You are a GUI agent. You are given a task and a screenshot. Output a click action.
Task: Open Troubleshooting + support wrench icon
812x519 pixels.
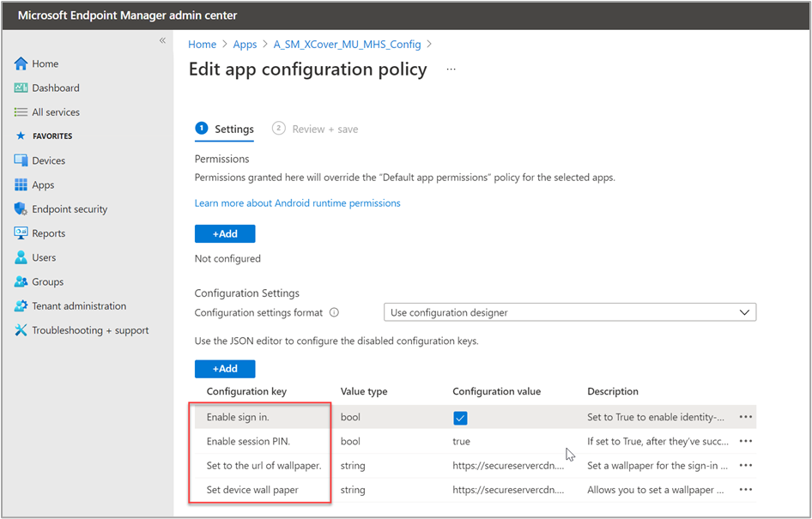click(x=21, y=330)
